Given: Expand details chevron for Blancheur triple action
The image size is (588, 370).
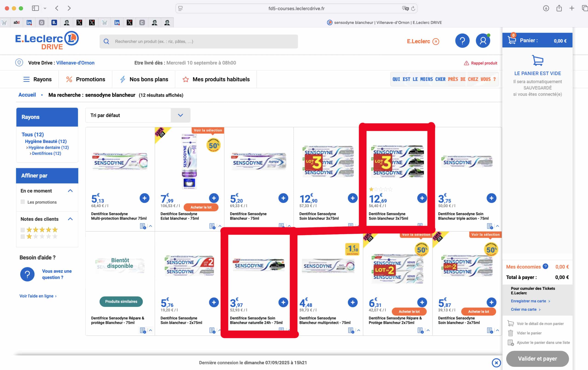Looking at the screenshot, I should click(x=498, y=226).
